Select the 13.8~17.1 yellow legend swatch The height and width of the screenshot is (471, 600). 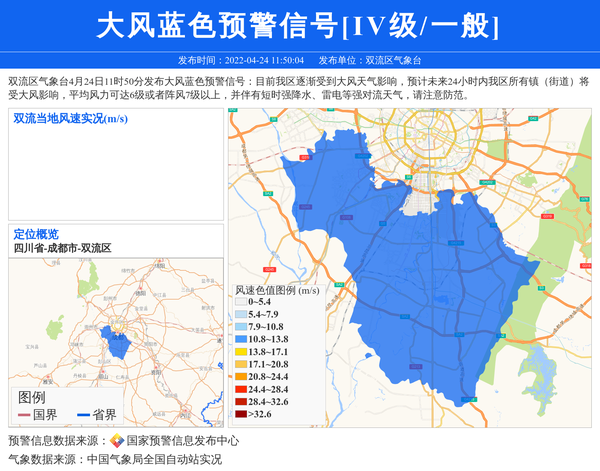(241, 352)
